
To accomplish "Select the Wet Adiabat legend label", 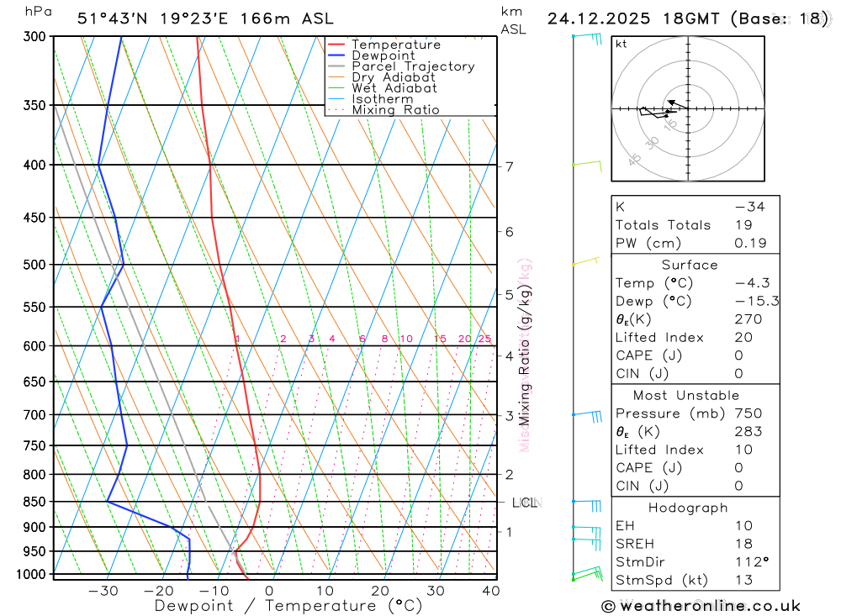I will click(x=394, y=88).
